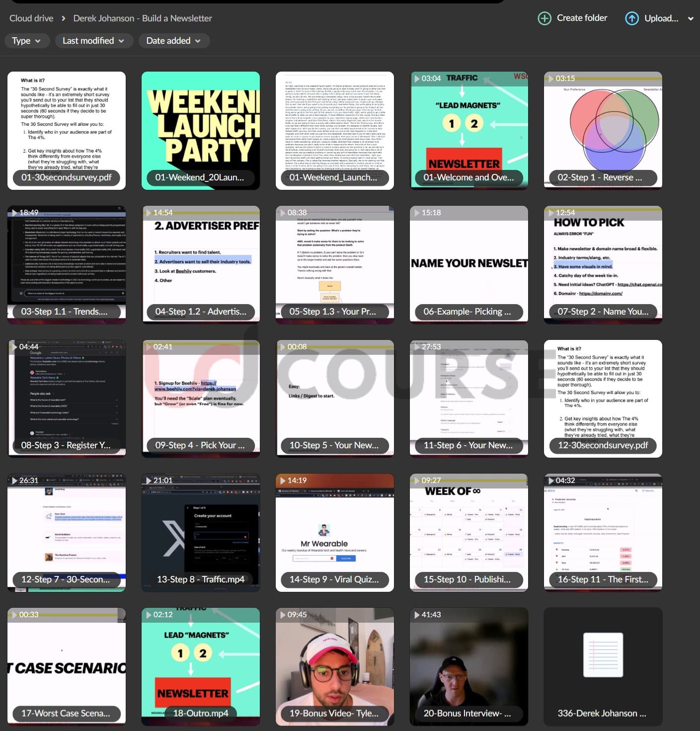
Task: Play the 02-Step 1 - Reverse video
Action: click(x=603, y=130)
